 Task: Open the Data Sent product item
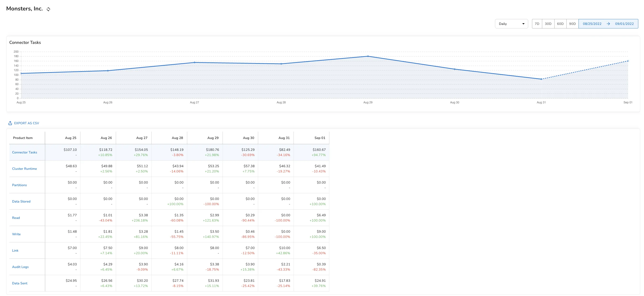pos(19,283)
